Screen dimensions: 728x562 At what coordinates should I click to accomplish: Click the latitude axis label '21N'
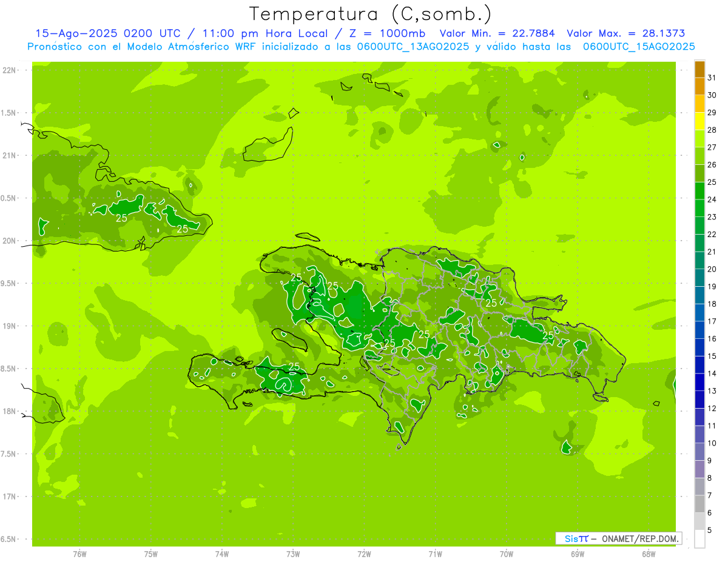pyautogui.click(x=10, y=156)
